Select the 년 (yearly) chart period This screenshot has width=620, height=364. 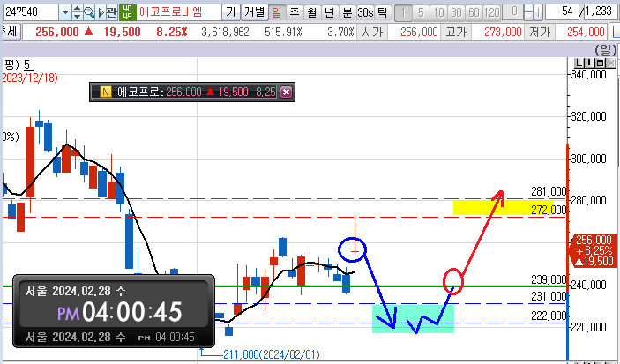click(x=329, y=12)
